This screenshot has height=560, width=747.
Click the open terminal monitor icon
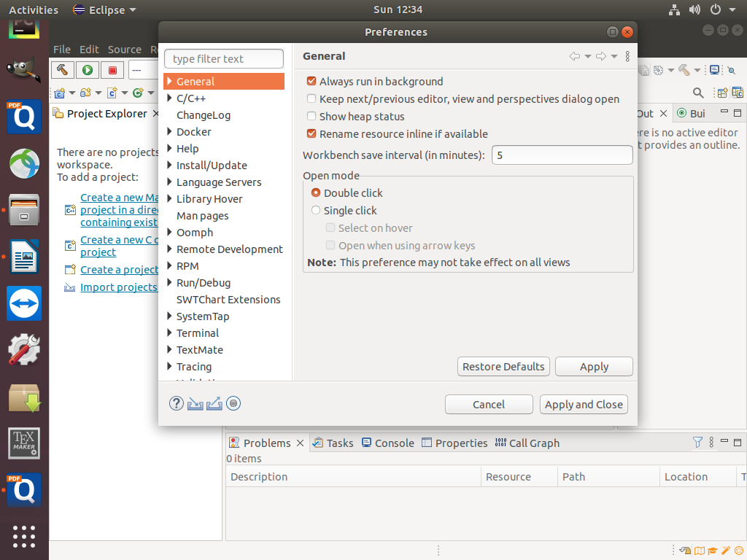[x=715, y=71]
